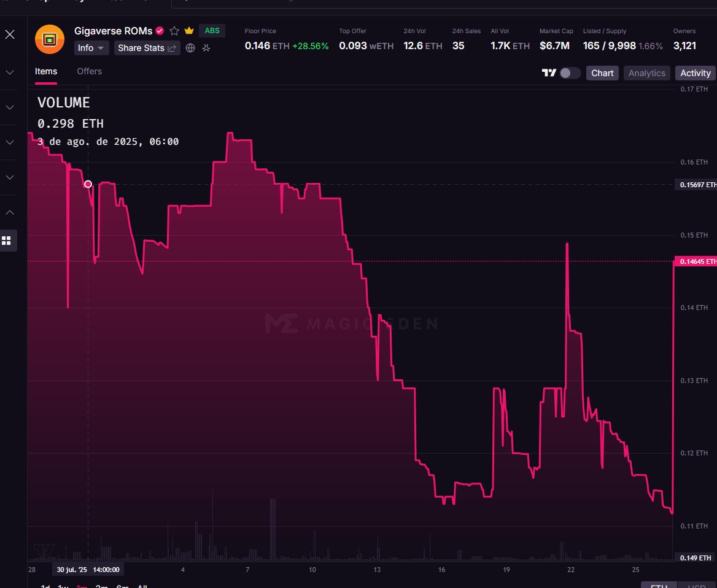Click the Listed / Supply value 165 / 9,998

pyautogui.click(x=609, y=45)
